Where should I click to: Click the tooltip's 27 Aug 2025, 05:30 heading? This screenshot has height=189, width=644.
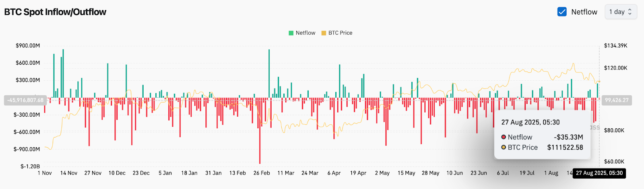pos(530,122)
